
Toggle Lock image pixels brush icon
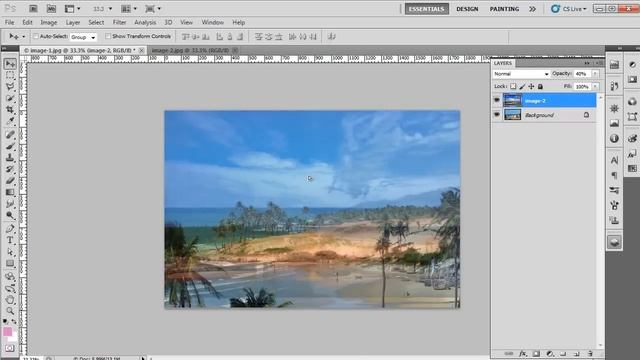tap(522, 87)
